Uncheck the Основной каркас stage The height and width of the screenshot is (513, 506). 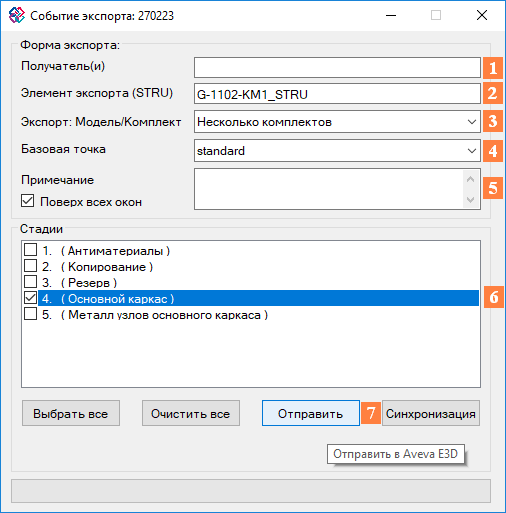(x=30, y=298)
